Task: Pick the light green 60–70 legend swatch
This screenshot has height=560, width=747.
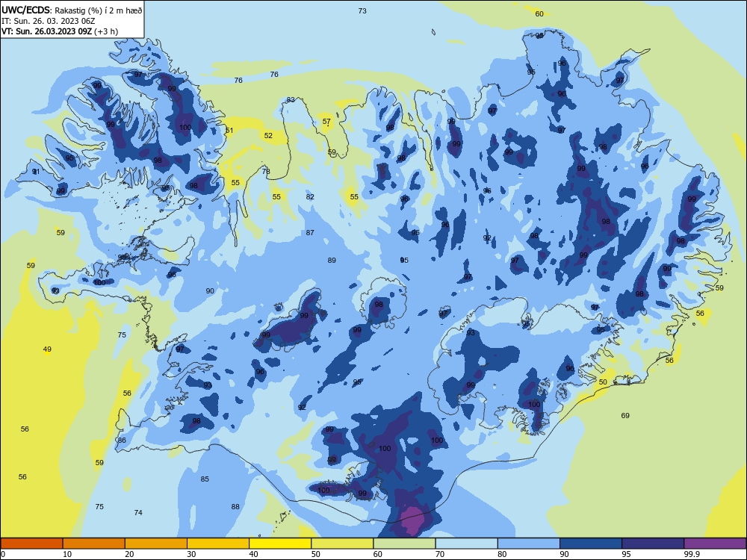Action: click(404, 544)
